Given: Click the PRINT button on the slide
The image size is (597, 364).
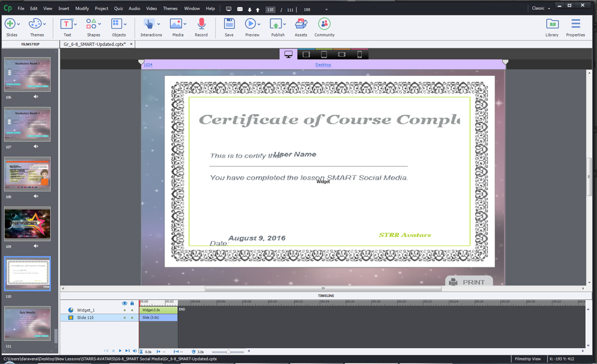Looking at the screenshot, I should [x=469, y=282].
